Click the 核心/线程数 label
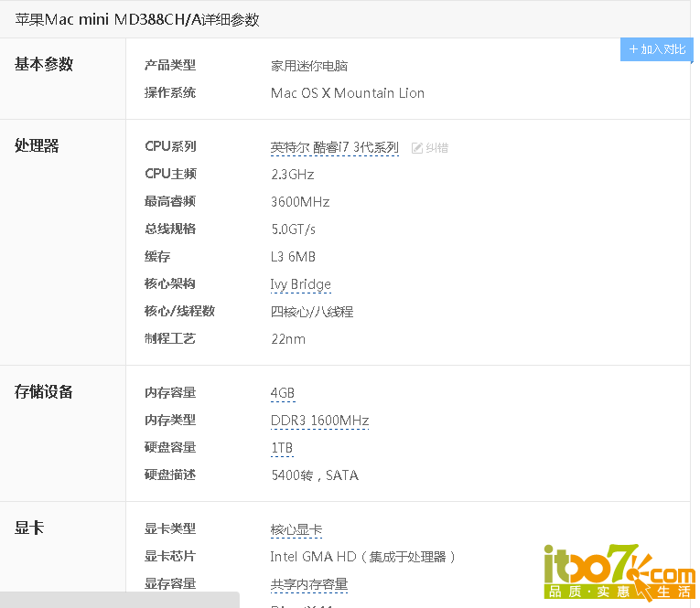This screenshot has height=608, width=700. (x=179, y=312)
